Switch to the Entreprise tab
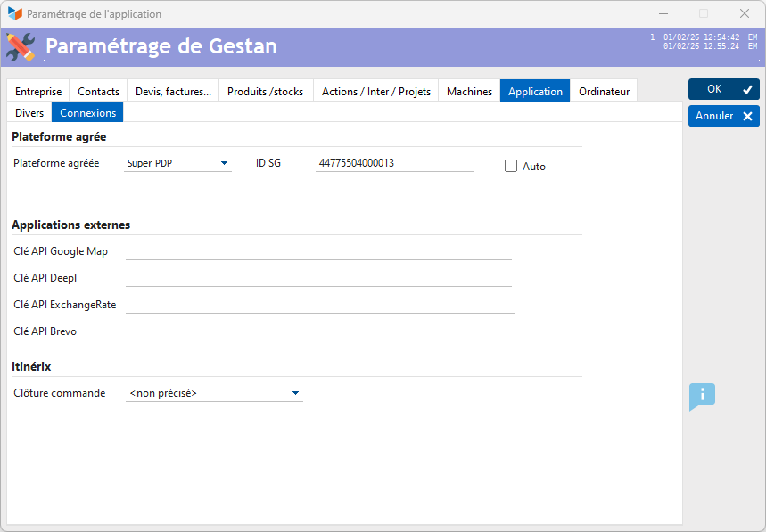The image size is (766, 532). click(x=38, y=91)
